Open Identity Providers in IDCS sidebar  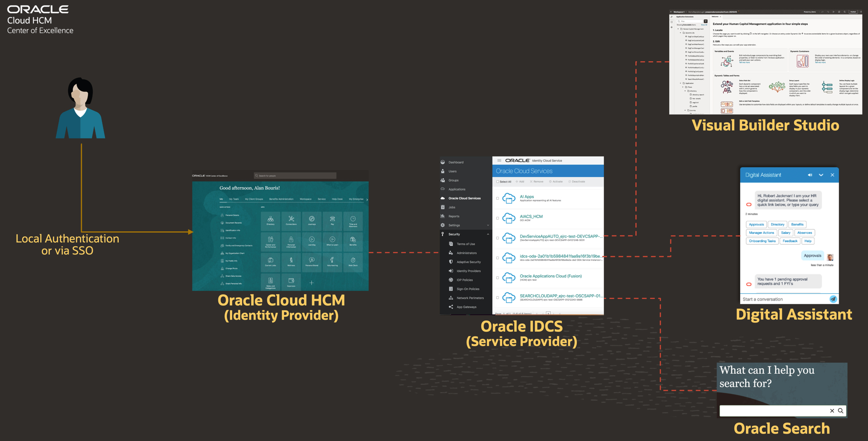click(468, 271)
